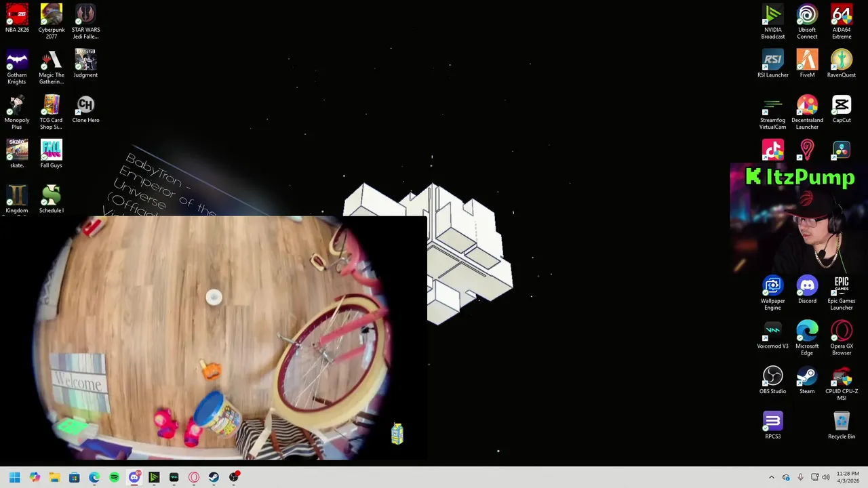Viewport: 868px width, 488px height.
Task: Select the Microsoft Edge desktop shortcut
Action: click(x=807, y=338)
